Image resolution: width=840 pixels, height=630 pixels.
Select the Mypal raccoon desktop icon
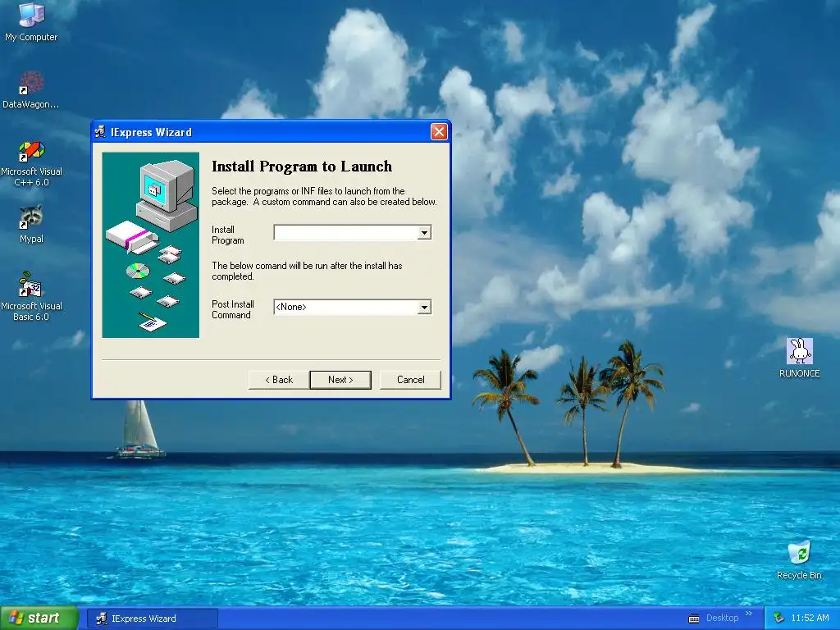(31, 224)
